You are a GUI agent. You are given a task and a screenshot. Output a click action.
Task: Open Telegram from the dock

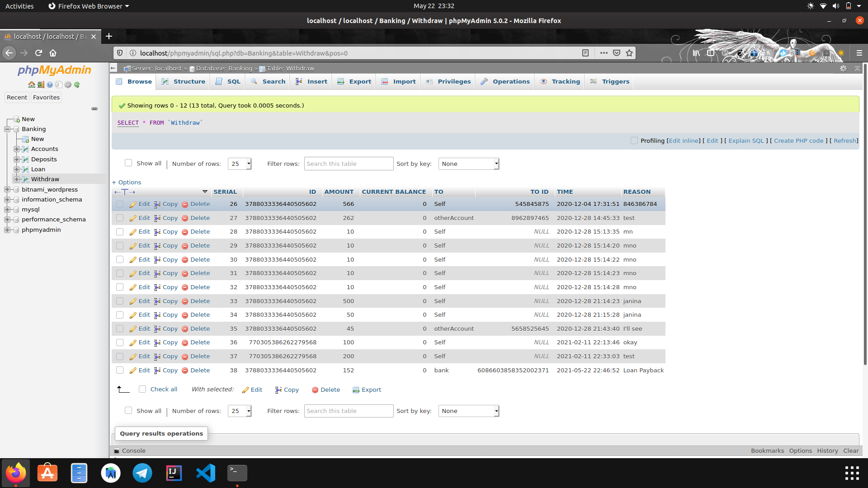point(142,473)
